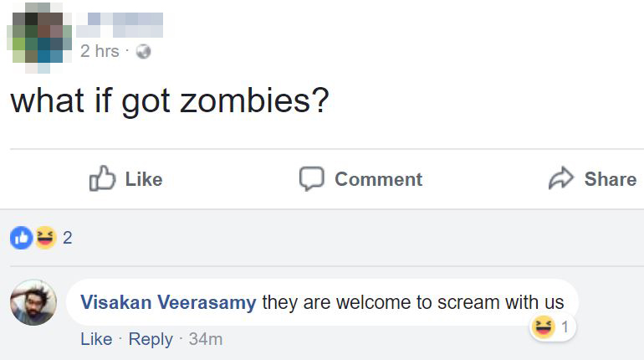Reply to Visakan Veerasamy's comment
This screenshot has height=360, width=644.
tap(151, 339)
